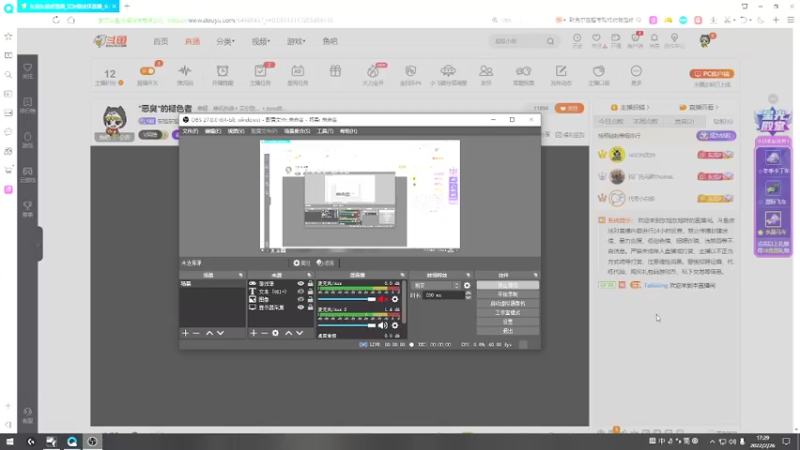Open the bell notifications icon in header
The width and height of the screenshot is (800, 450).
pyautogui.click(x=654, y=38)
